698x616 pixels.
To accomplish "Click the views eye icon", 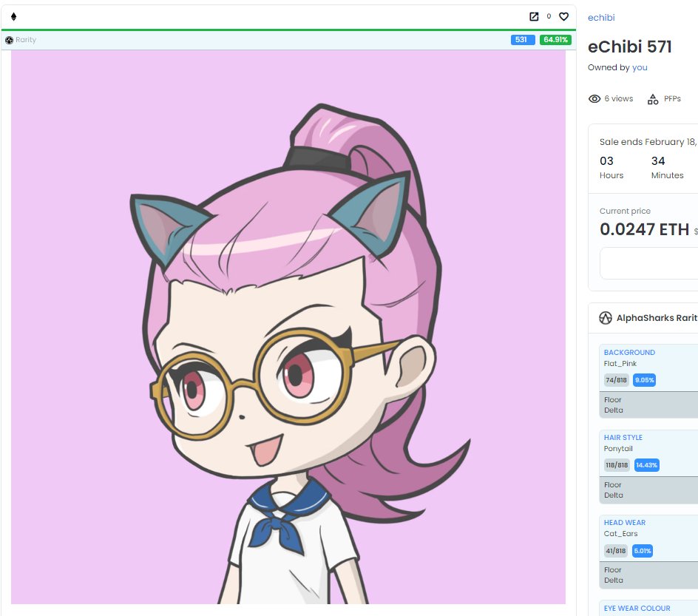I will pyautogui.click(x=594, y=99).
